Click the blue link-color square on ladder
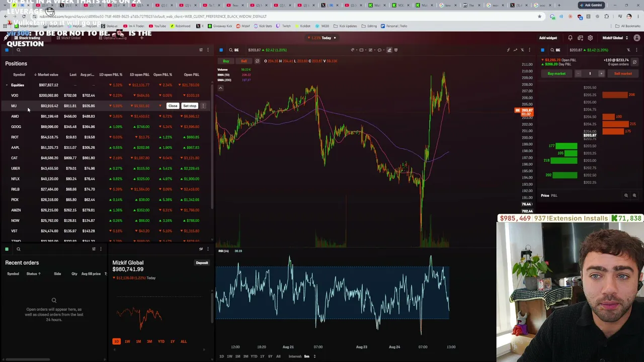The width and height of the screenshot is (644, 362). (x=542, y=50)
